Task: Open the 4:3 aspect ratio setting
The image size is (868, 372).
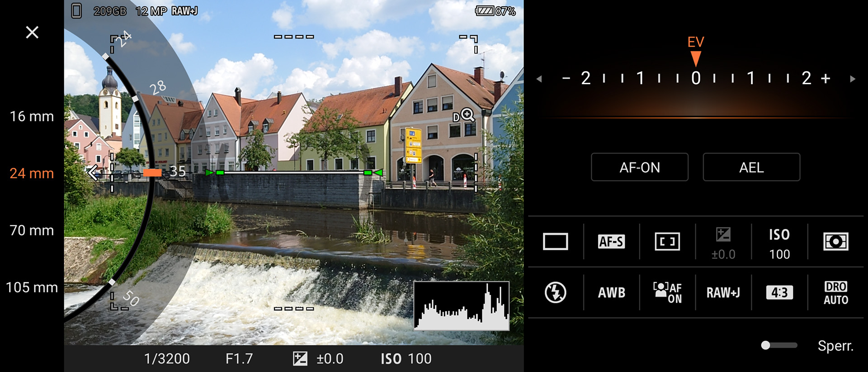Action: pos(779,292)
